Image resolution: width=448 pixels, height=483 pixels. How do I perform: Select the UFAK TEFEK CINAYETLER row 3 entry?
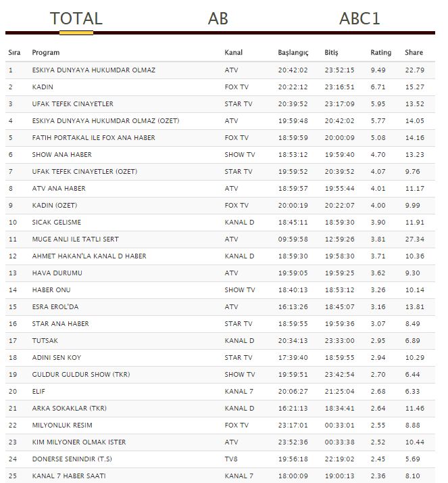73,103
